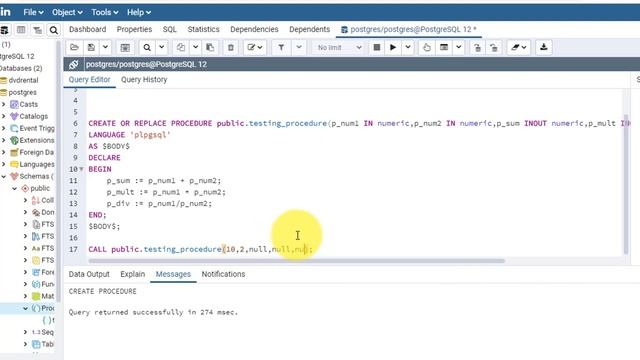Click the Paste rows icon
The image size is (640, 360).
210,47
